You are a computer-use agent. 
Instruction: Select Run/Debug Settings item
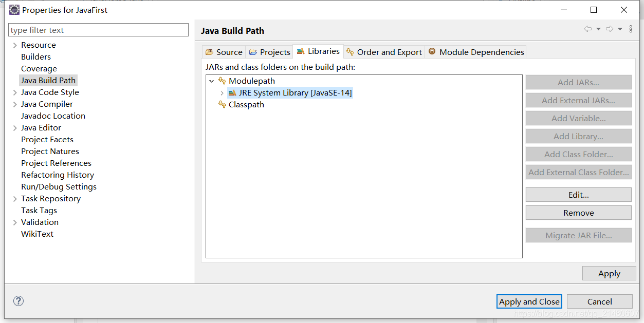point(59,187)
